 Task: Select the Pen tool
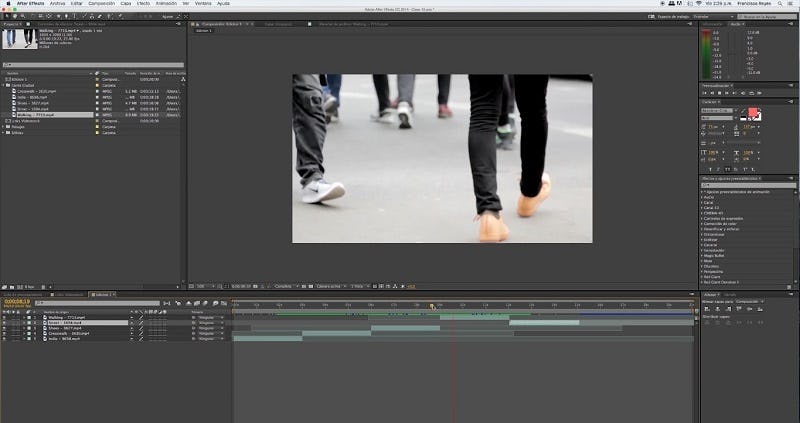[x=67, y=16]
